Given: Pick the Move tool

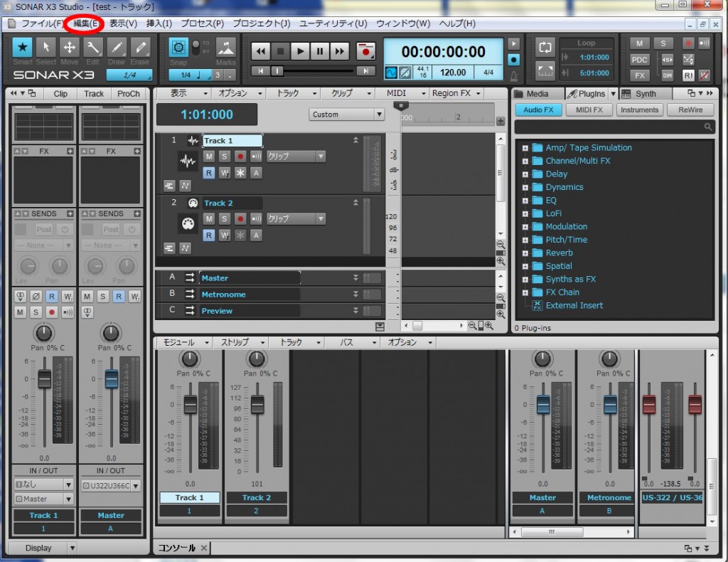Looking at the screenshot, I should (x=70, y=48).
